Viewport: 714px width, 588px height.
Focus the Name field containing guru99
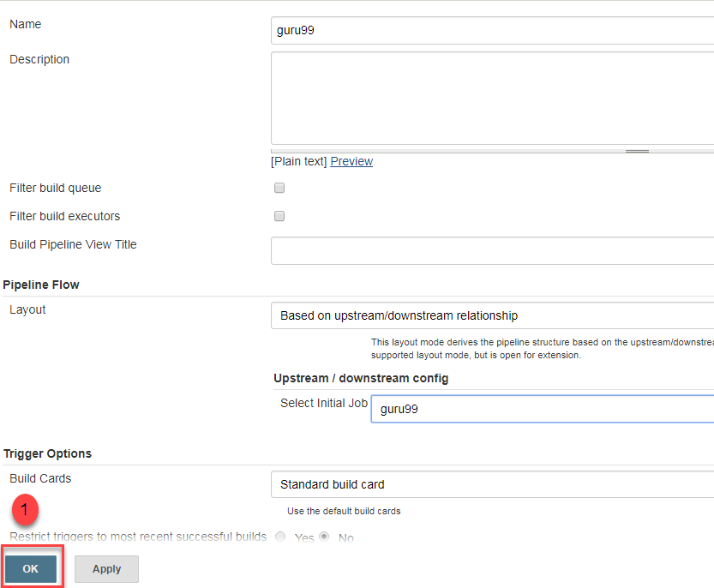pyautogui.click(x=492, y=31)
